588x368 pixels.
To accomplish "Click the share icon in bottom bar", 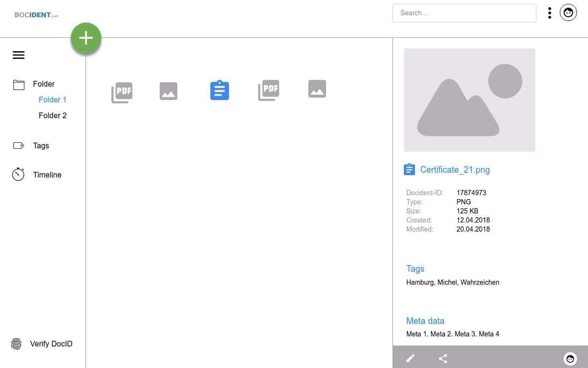I will click(443, 358).
